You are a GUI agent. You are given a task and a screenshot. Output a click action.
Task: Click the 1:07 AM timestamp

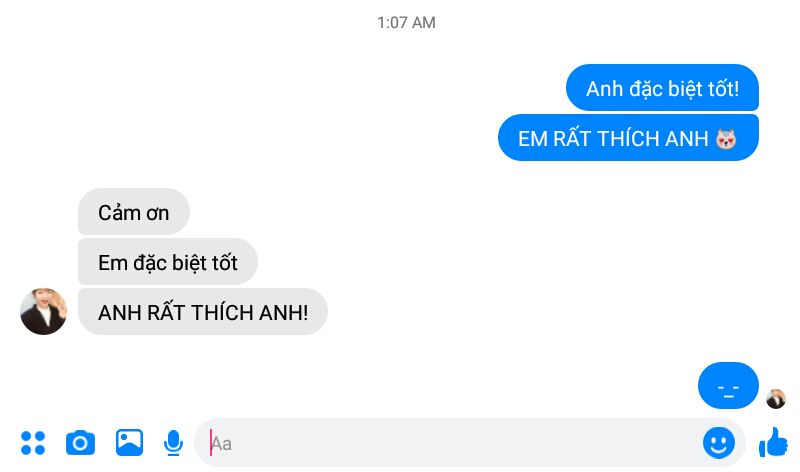[x=406, y=22]
